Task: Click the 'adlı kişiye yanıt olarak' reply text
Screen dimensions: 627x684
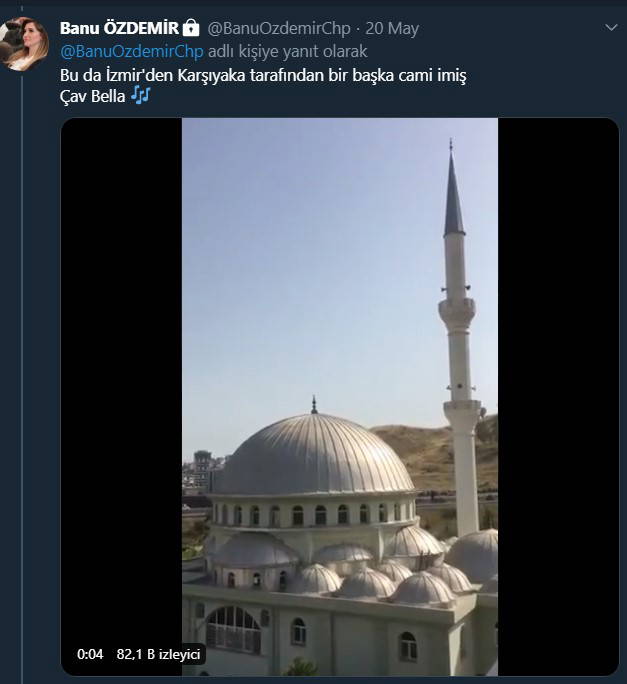Action: 287,50
